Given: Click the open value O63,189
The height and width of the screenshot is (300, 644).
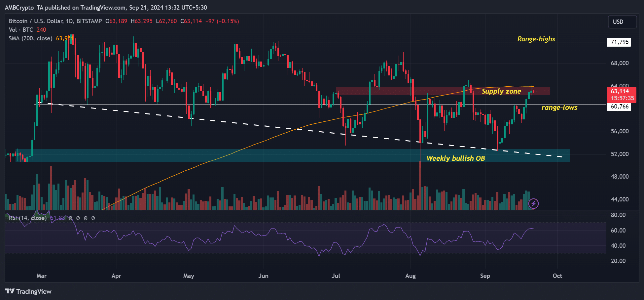Looking at the screenshot, I should pyautogui.click(x=116, y=21).
